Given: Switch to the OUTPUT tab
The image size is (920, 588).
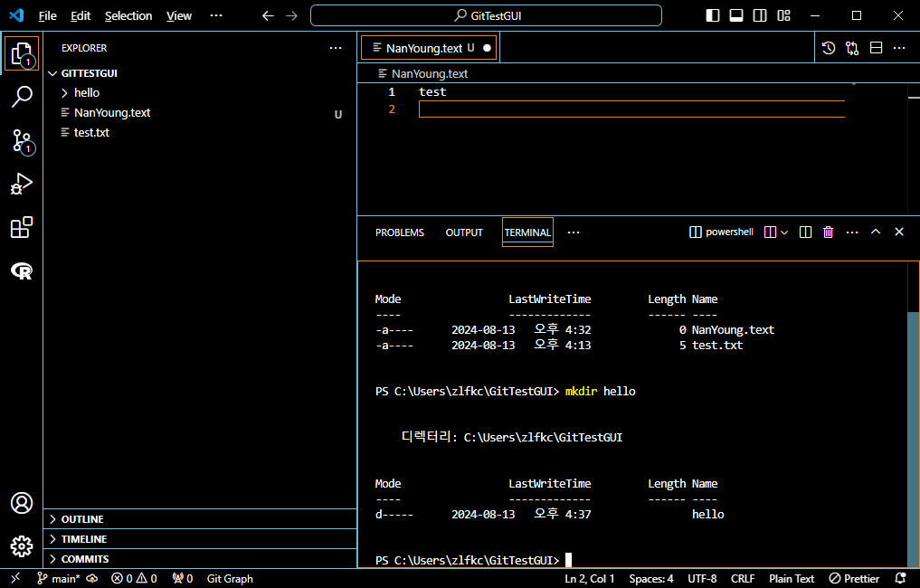Looking at the screenshot, I should pos(464,232).
